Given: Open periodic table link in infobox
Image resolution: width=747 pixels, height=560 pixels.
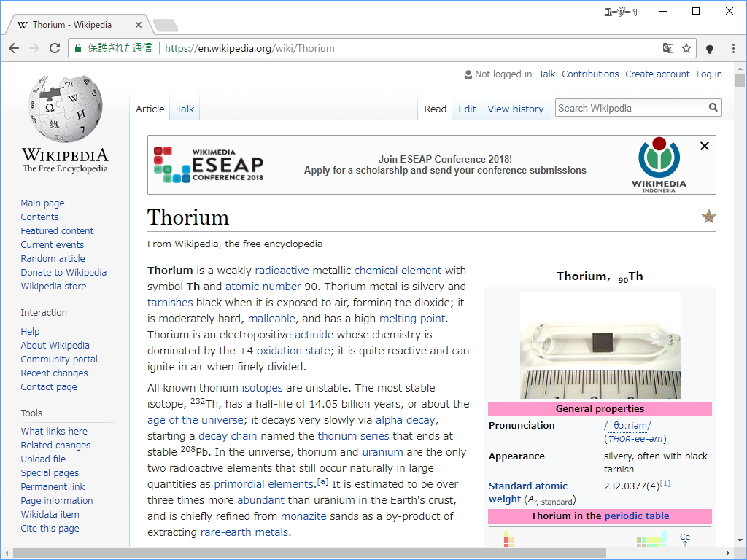Looking at the screenshot, I should [636, 516].
